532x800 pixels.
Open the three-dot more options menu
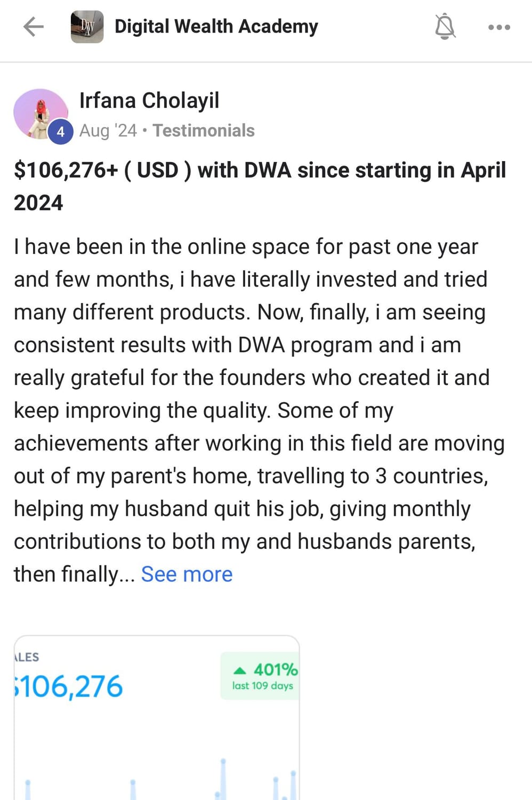click(x=499, y=27)
